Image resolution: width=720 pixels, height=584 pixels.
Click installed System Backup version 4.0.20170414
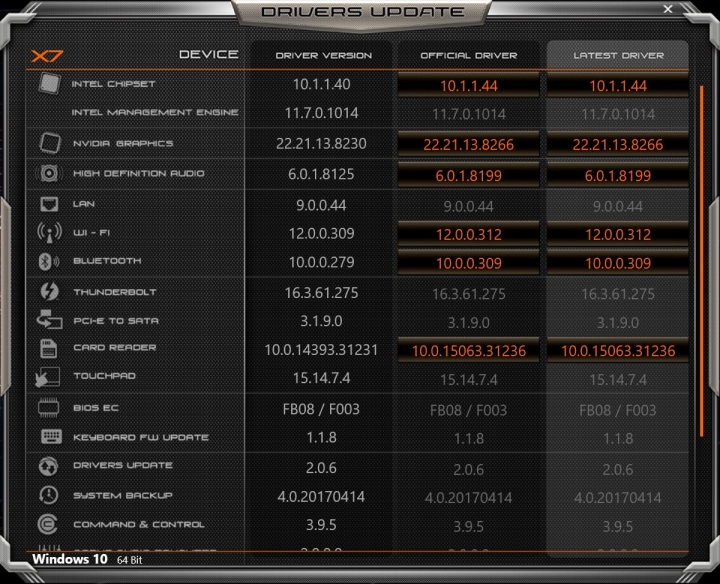click(321, 496)
